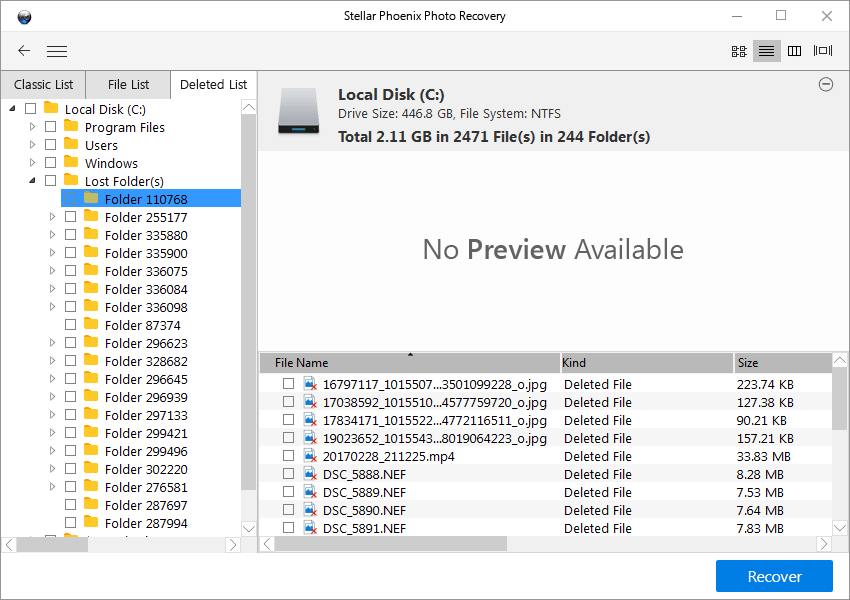850x600 pixels.
Task: Expand the Windows folder node
Action: [33, 163]
